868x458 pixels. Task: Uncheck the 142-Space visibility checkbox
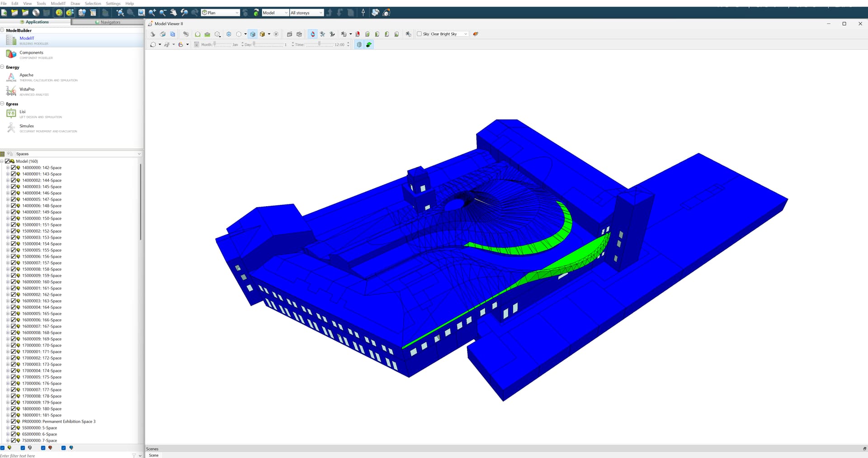(x=14, y=168)
